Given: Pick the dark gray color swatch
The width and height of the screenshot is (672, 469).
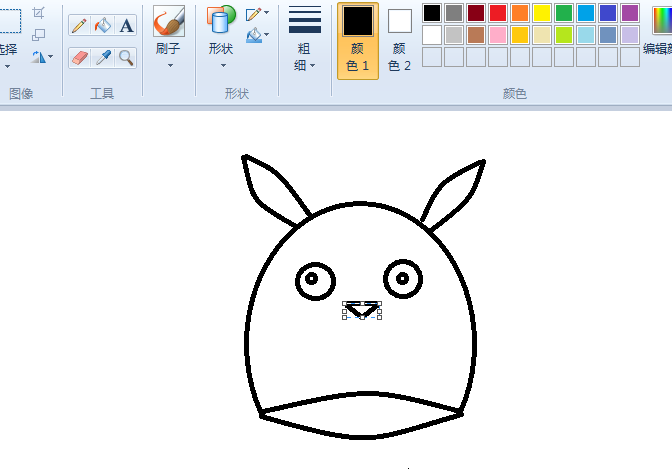Looking at the screenshot, I should [x=454, y=13].
